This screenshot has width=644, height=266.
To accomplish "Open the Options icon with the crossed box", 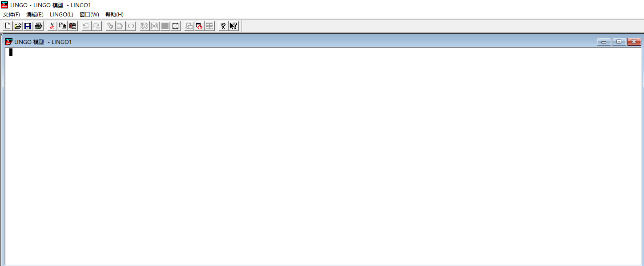I will pyautogui.click(x=176, y=26).
